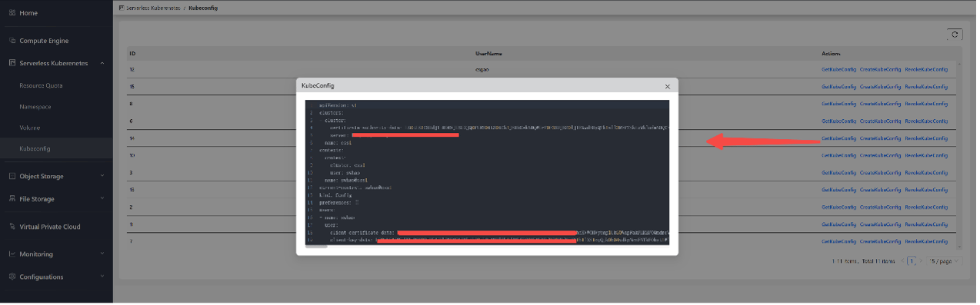This screenshot has width=980, height=305.
Task: Click RevokeKubeConfig for the row with ID 2
Action: (926, 207)
